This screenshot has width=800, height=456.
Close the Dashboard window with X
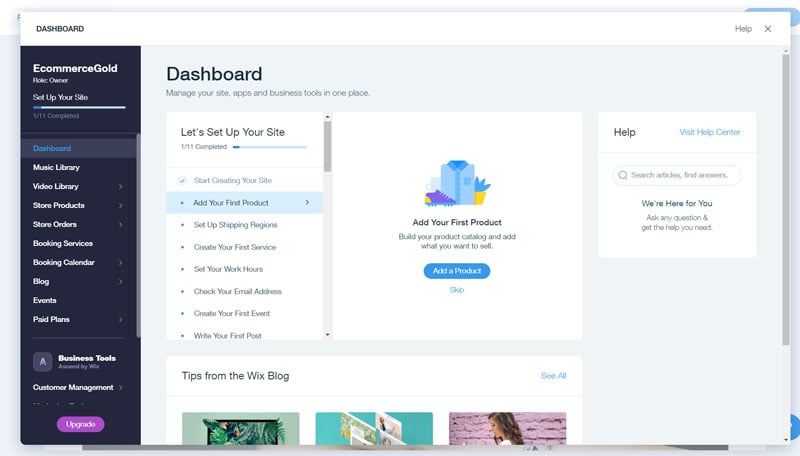tap(768, 29)
